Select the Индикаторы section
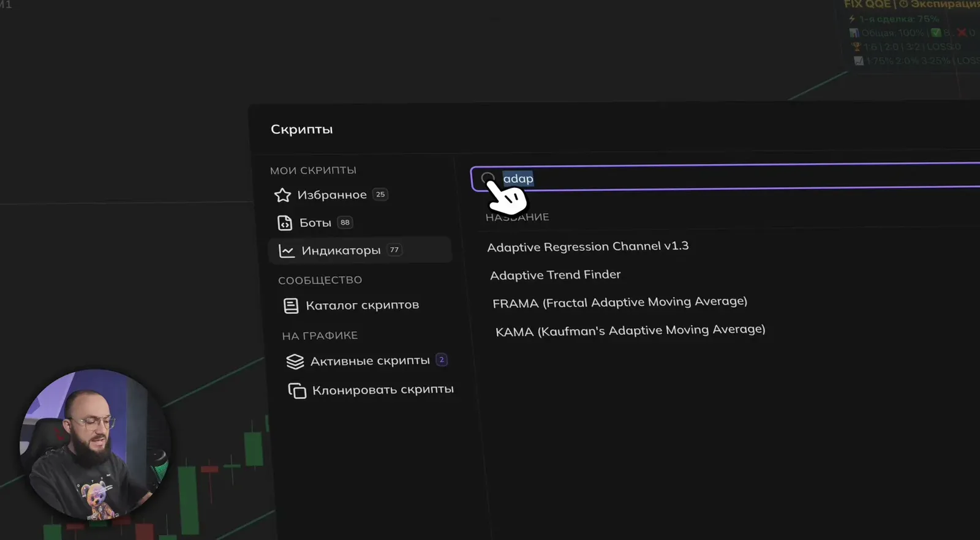Image resolution: width=980 pixels, height=540 pixels. tap(361, 250)
